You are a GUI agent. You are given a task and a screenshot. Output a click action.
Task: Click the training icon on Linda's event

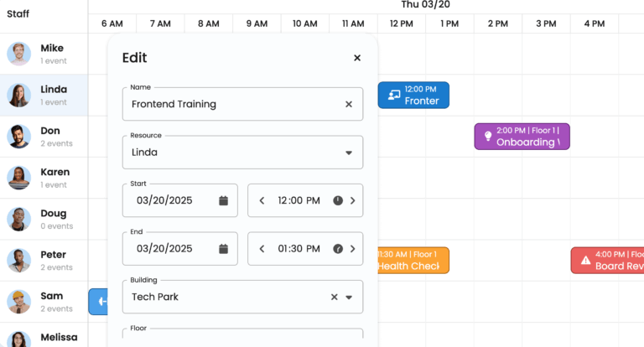click(x=394, y=96)
